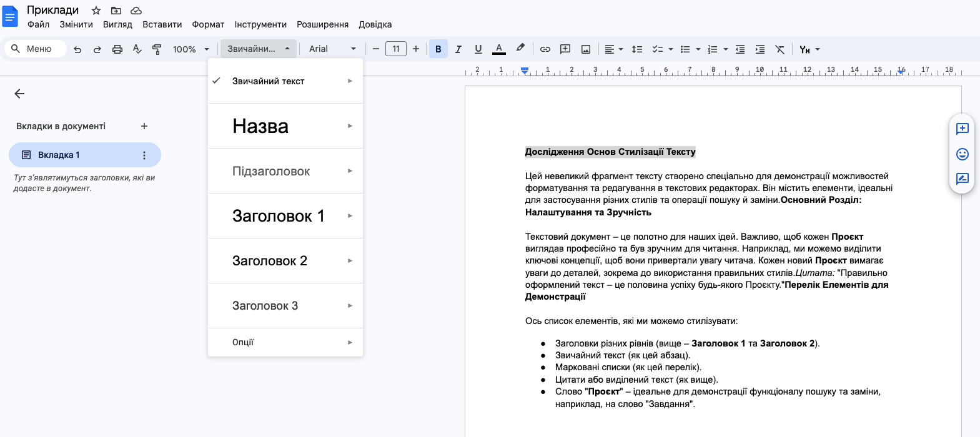Image resolution: width=980 pixels, height=437 pixels.
Task: Click the Undo arrow icon
Action: 77,49
